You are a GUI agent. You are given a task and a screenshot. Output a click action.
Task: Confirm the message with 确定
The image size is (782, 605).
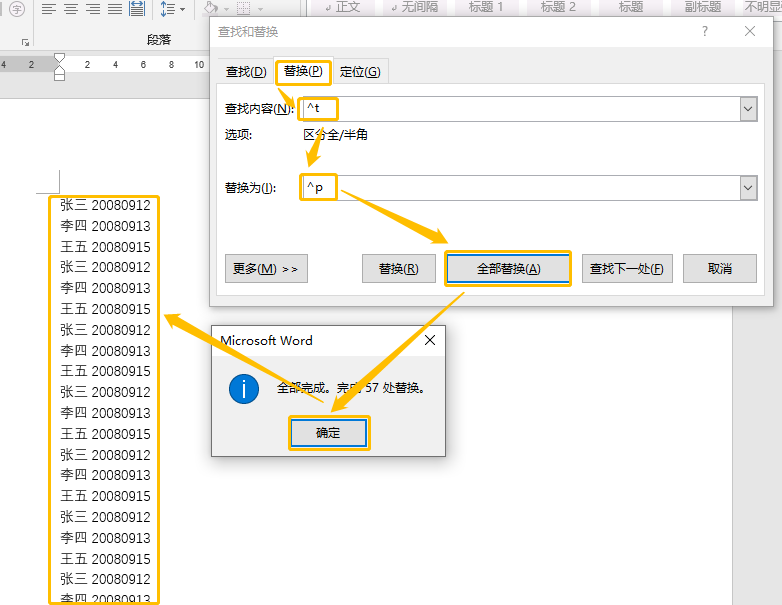click(329, 433)
